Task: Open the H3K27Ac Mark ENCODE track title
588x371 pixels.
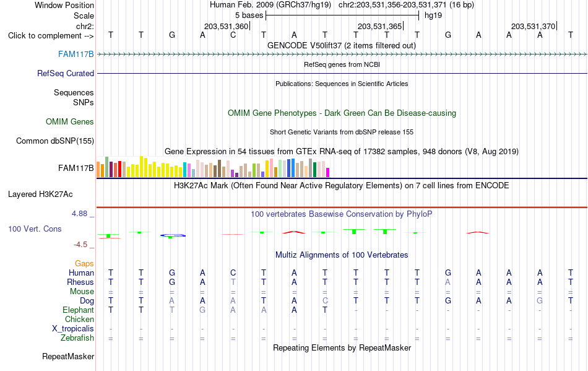Action: coord(342,186)
